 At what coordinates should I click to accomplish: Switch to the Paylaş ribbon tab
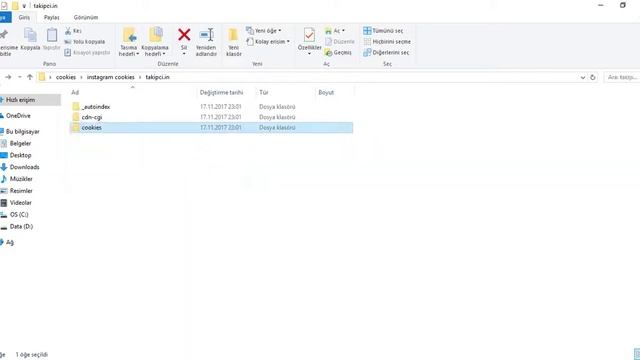click(51, 18)
